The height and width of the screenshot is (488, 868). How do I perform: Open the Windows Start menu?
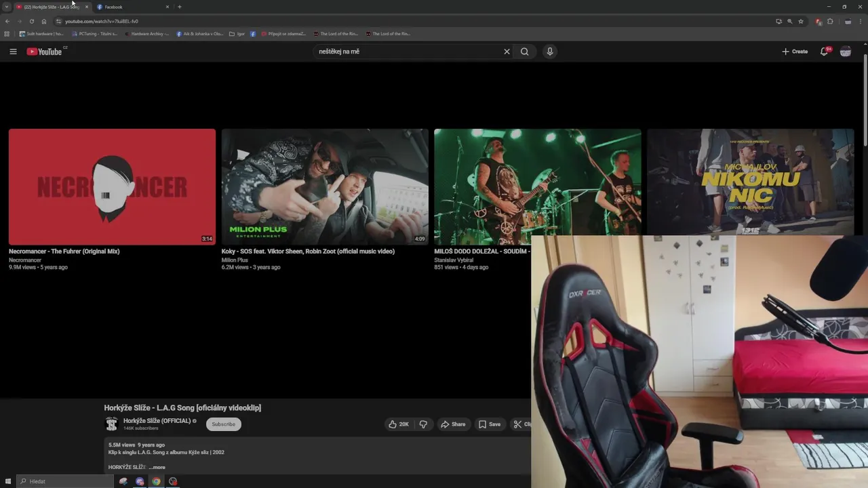click(8, 481)
